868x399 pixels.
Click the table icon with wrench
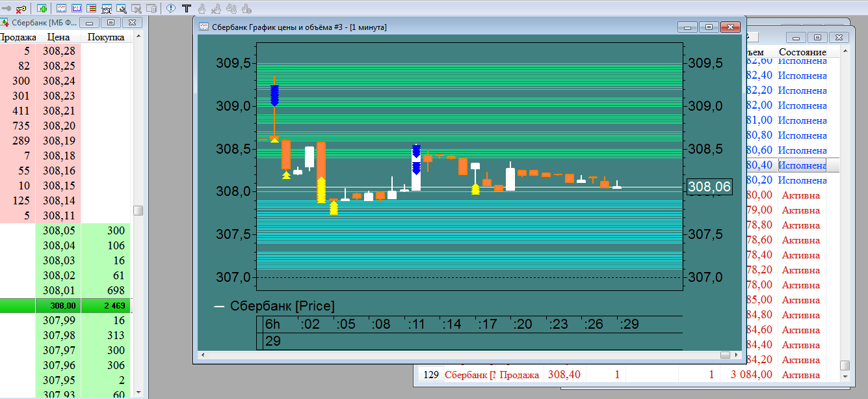tap(121, 8)
